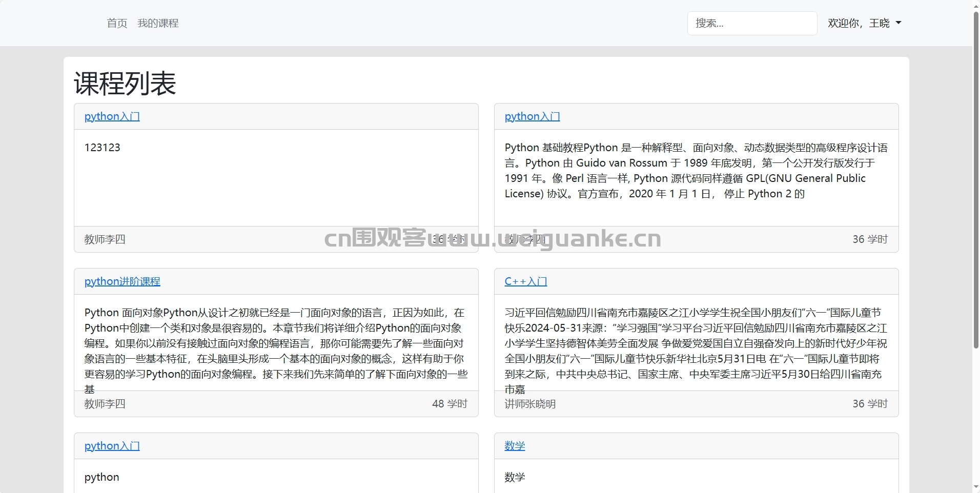The image size is (980, 493).
Task: Click the vertical scrollbar thumb
Action: (976, 179)
